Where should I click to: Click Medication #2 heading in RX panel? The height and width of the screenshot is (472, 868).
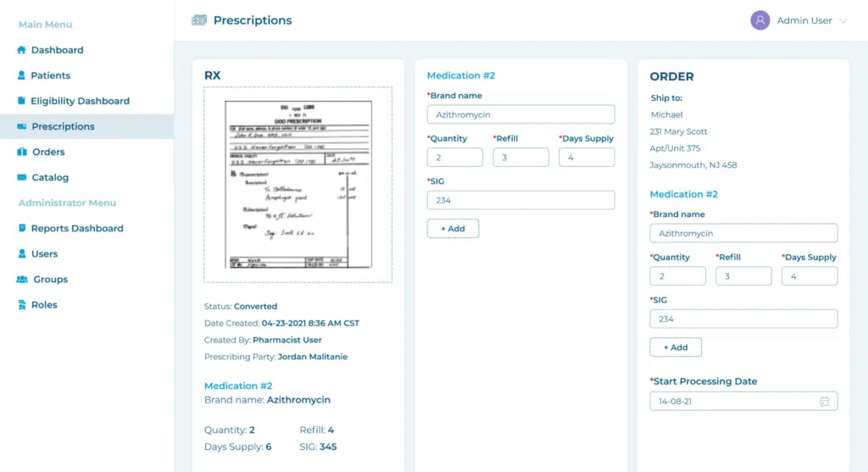238,386
